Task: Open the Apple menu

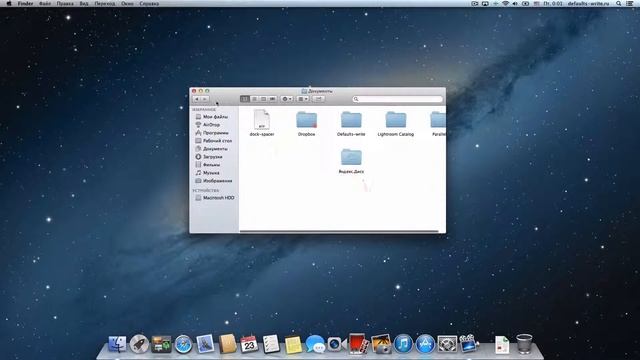Action: [9, 3]
